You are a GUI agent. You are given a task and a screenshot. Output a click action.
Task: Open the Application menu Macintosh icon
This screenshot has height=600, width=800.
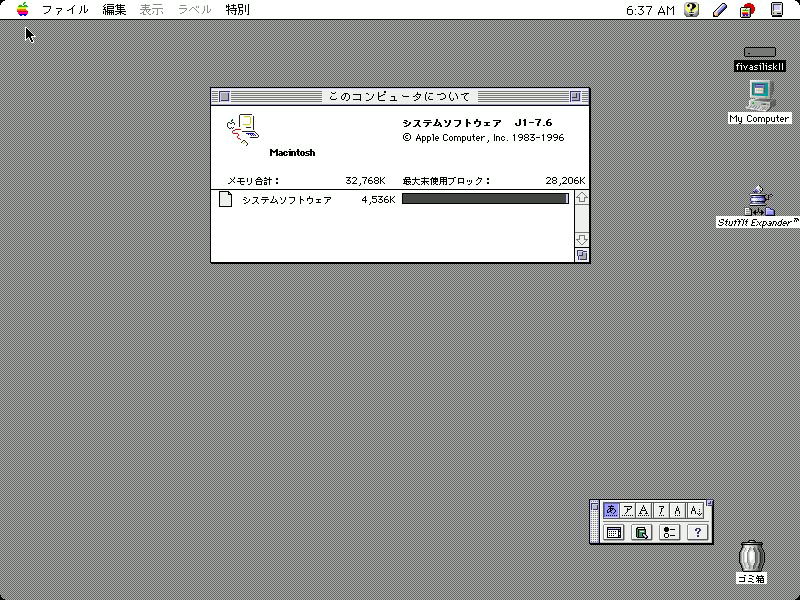777,10
